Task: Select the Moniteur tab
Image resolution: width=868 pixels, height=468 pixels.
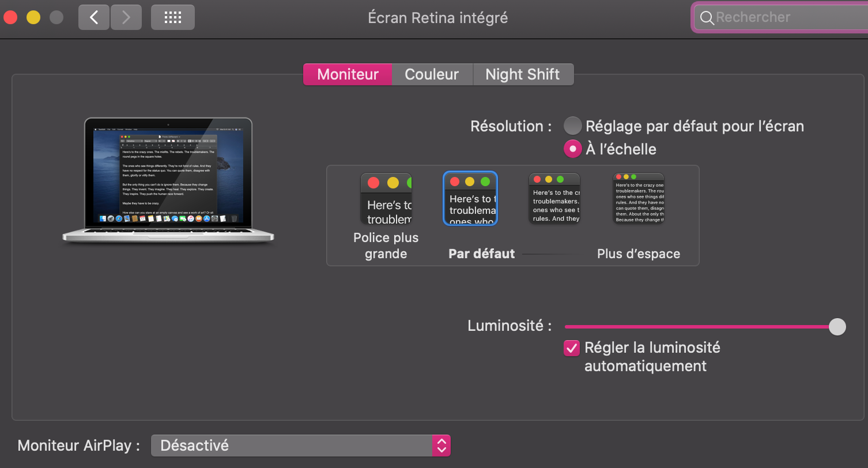Action: click(348, 74)
